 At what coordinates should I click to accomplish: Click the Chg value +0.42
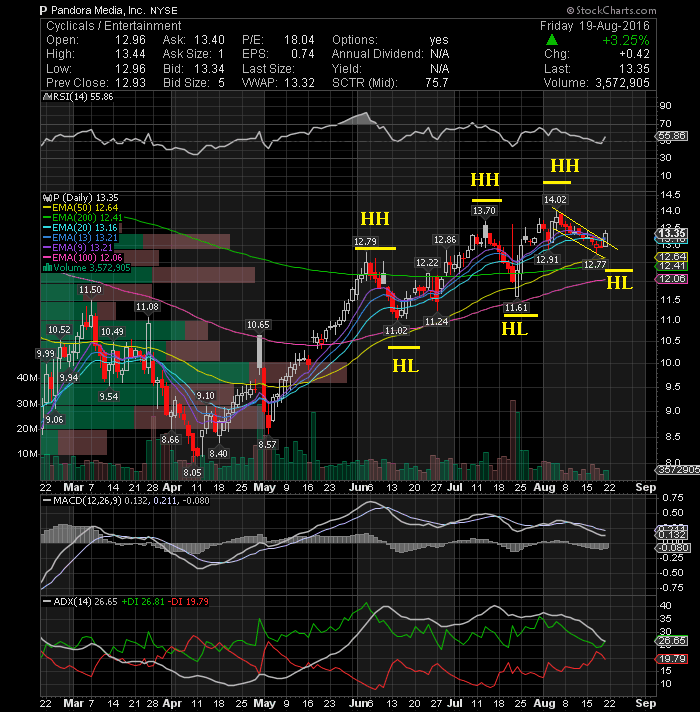click(635, 54)
